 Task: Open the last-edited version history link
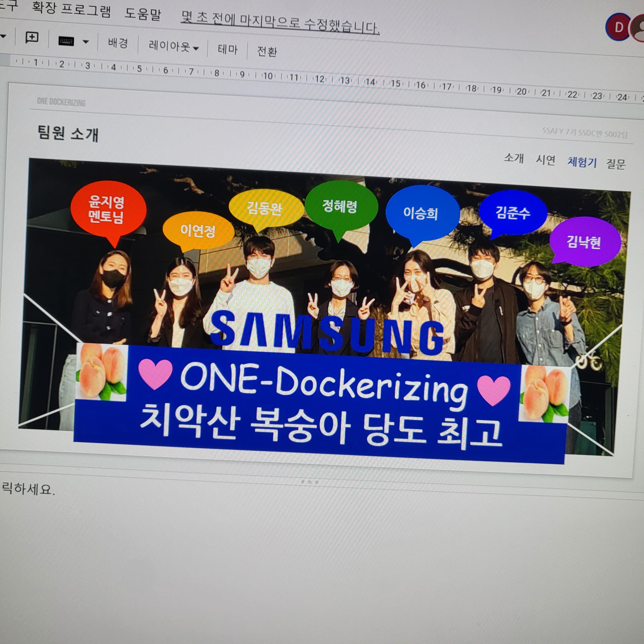pyautogui.click(x=280, y=22)
